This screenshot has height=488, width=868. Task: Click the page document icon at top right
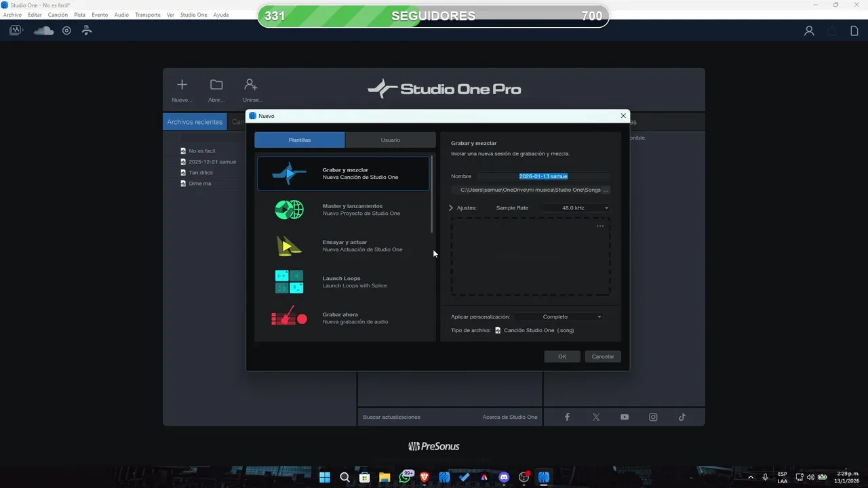854,30
